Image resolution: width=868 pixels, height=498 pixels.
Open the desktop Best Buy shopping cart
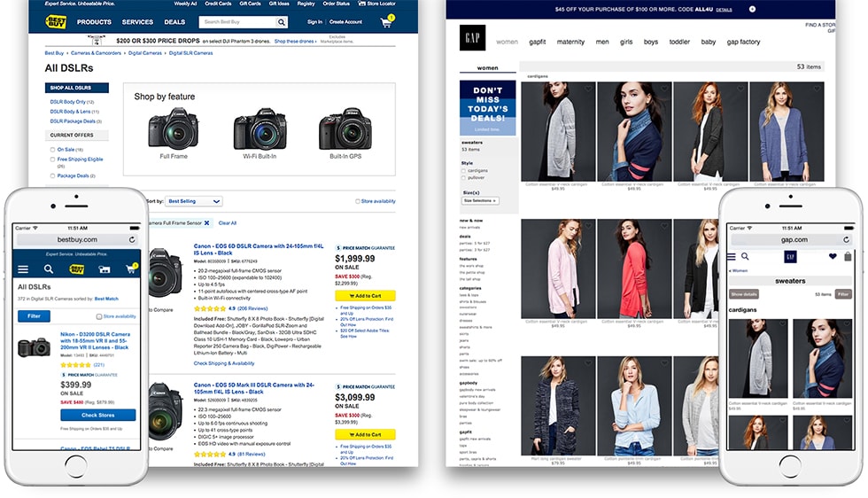(386, 22)
